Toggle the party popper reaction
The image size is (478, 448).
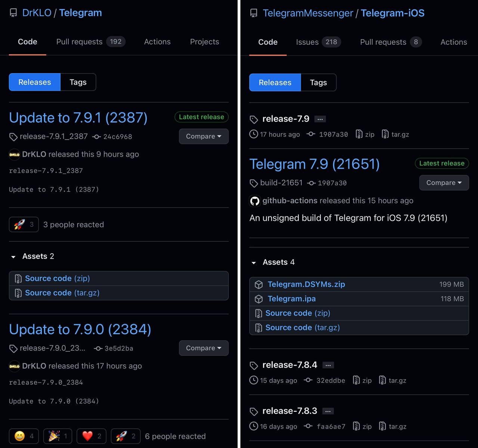coord(58,436)
